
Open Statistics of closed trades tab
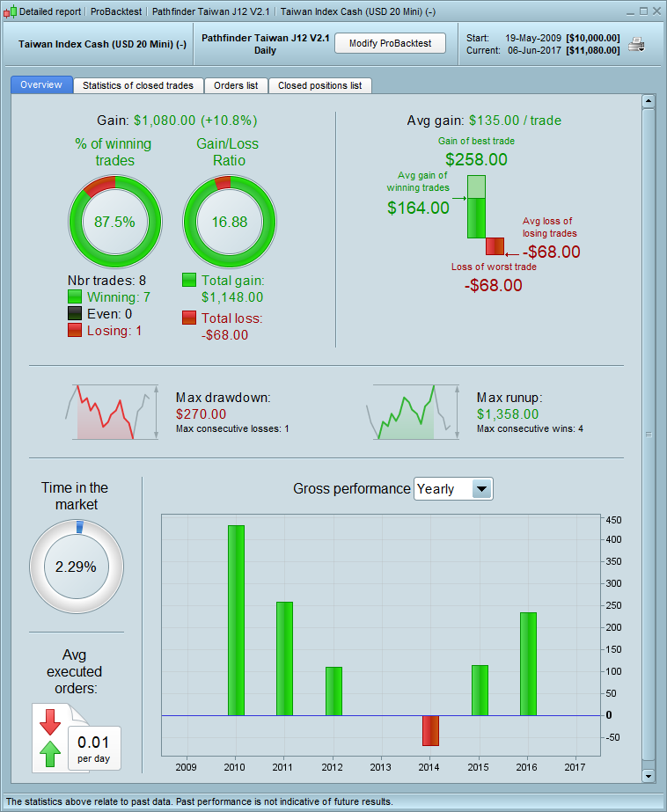point(138,85)
